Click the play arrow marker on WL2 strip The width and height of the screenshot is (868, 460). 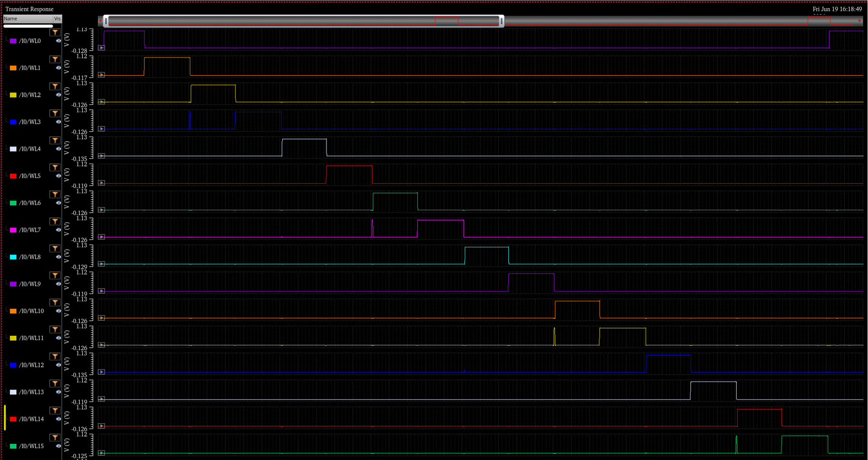click(x=101, y=102)
